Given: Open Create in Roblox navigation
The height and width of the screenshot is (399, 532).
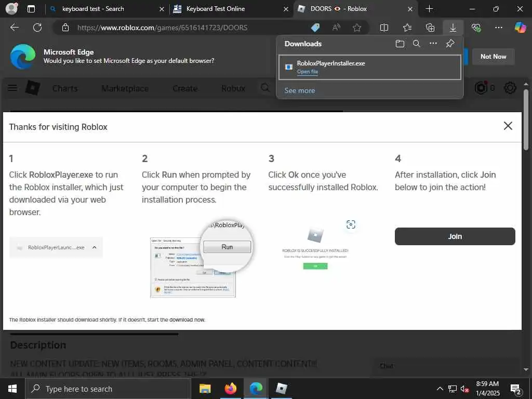Looking at the screenshot, I should 185,88.
